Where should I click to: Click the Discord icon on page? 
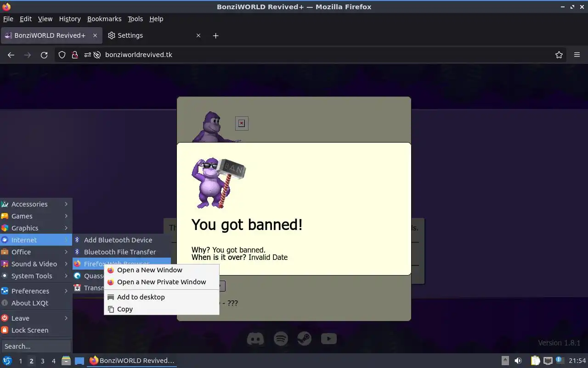255,339
